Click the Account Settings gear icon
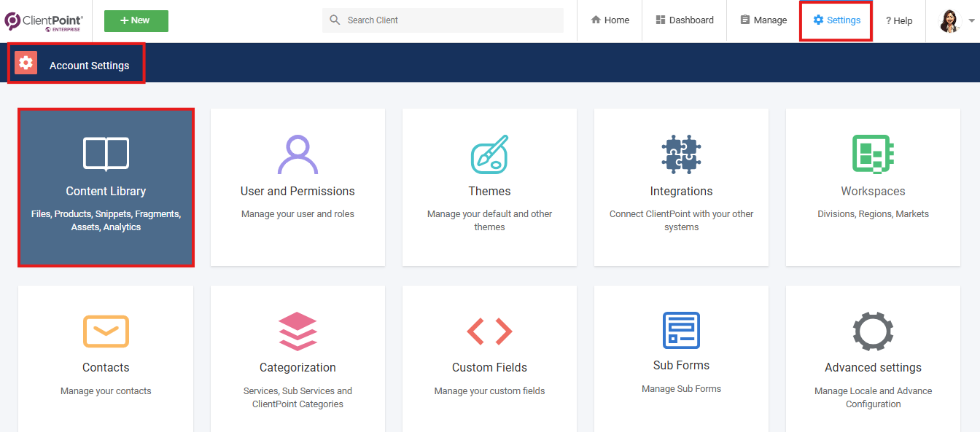Screen dimensions: 980x432 (26, 63)
